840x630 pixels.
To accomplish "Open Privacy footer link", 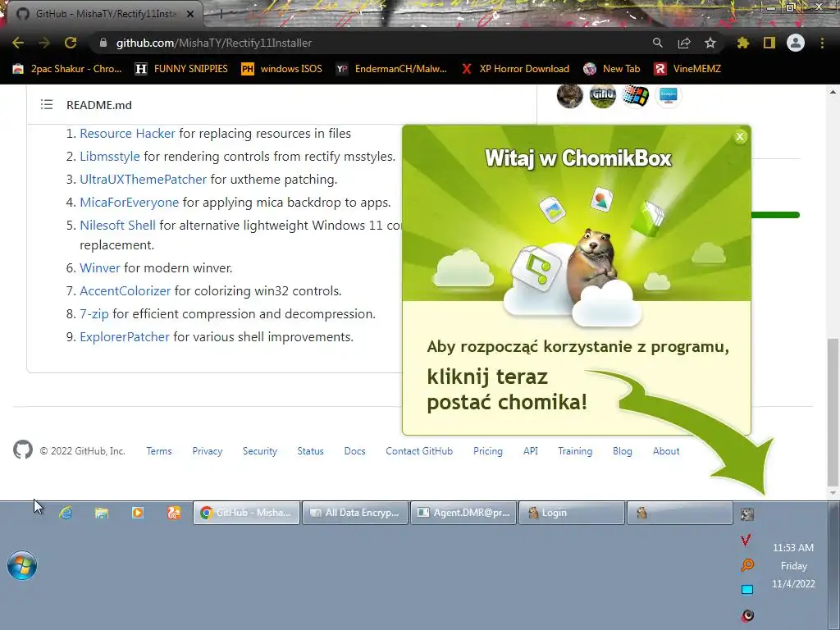I will [208, 451].
